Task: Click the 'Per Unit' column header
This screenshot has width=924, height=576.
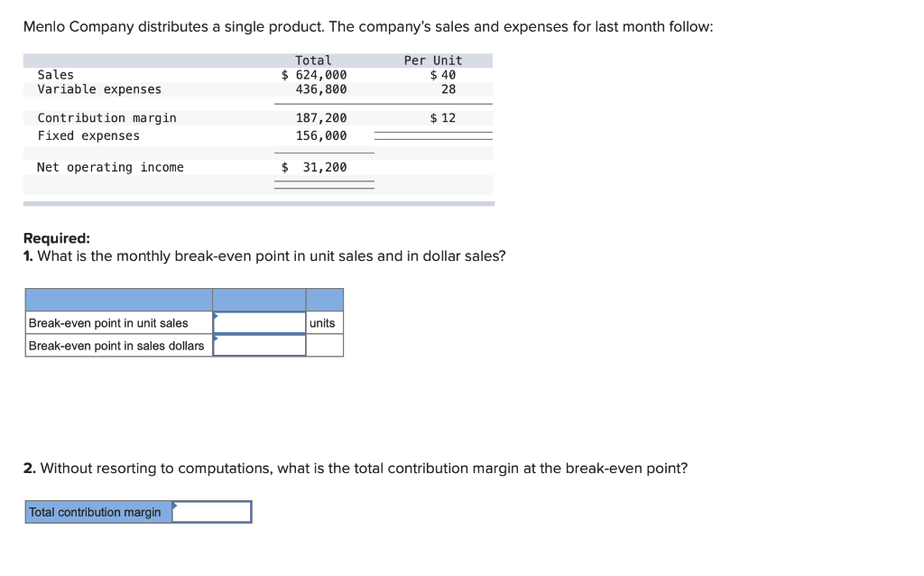Action: [433, 60]
